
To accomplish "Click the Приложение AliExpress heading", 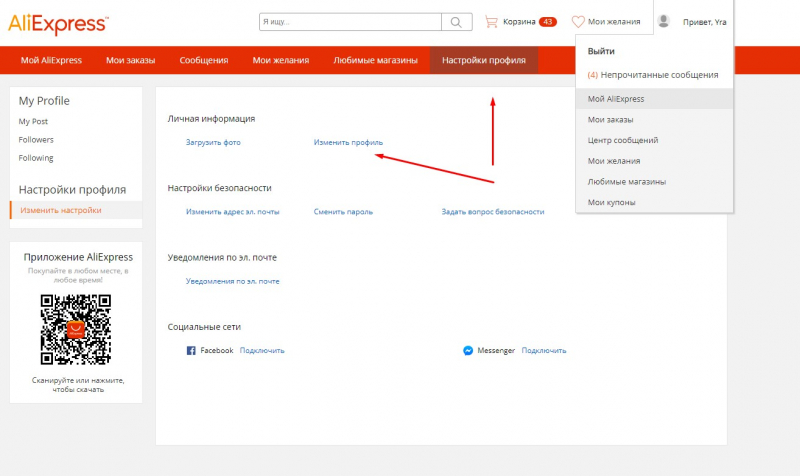I will click(78, 257).
